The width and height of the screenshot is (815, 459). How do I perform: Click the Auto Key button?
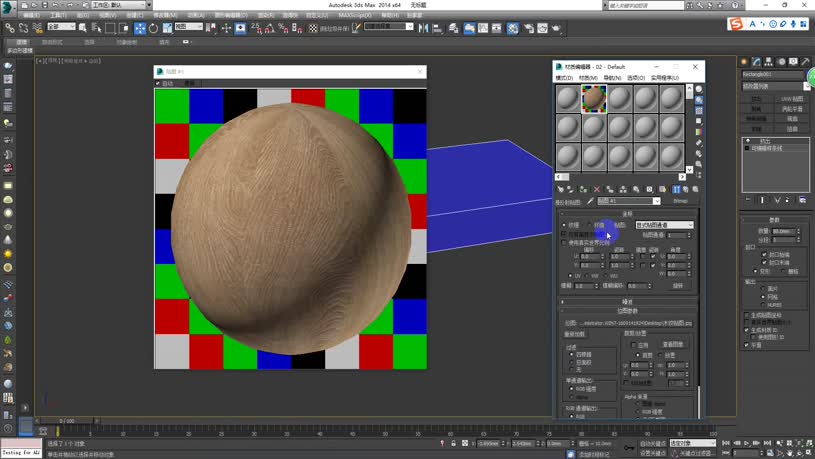coord(653,443)
